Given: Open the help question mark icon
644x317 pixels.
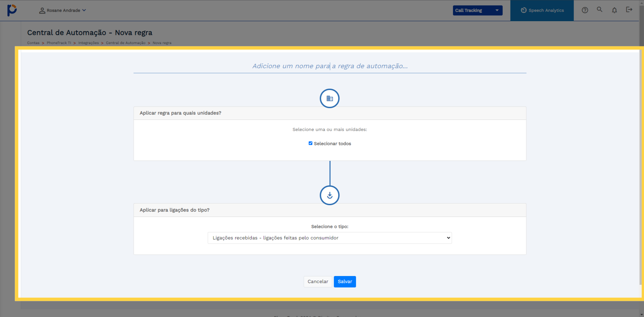Looking at the screenshot, I should (x=585, y=10).
